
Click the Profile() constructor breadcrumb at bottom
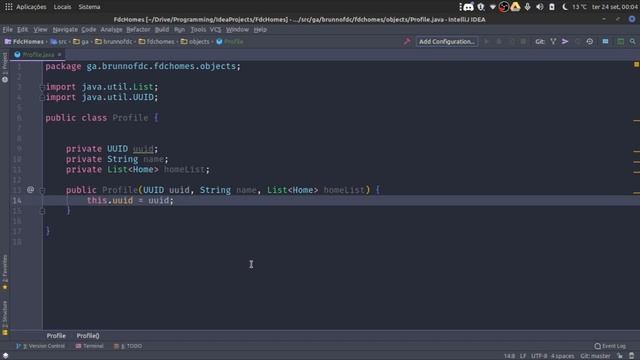(x=88, y=336)
